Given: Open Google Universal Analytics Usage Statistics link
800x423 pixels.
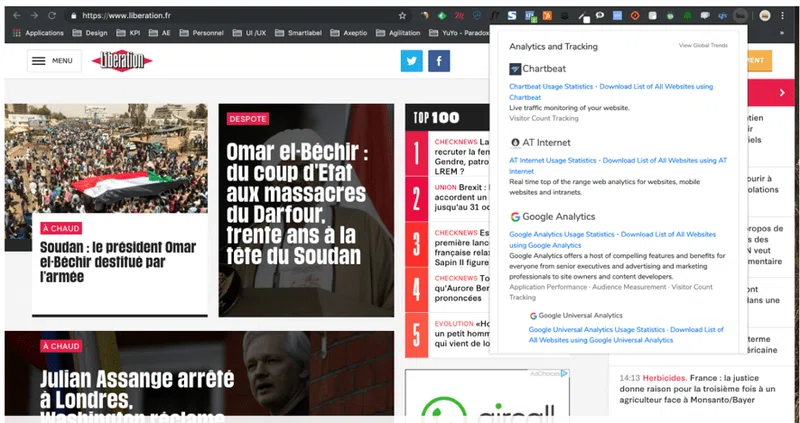Looking at the screenshot, I should click(x=597, y=330).
